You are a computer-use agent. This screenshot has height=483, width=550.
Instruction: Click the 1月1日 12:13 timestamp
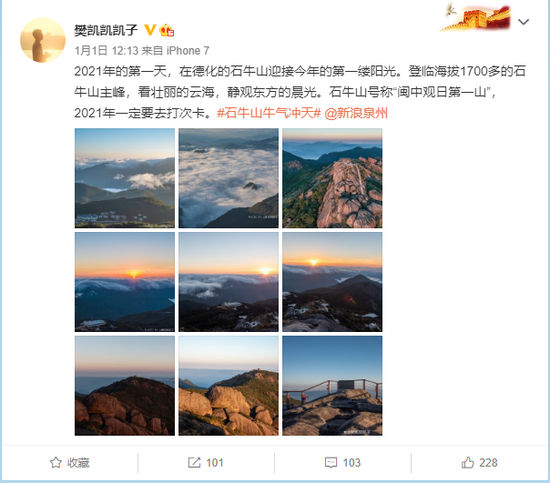106,51
